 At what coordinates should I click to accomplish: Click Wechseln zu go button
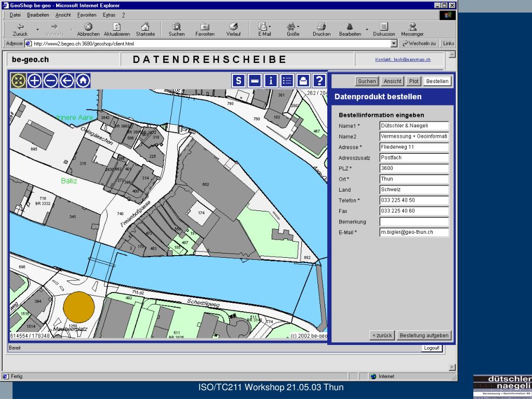pyautogui.click(x=419, y=44)
